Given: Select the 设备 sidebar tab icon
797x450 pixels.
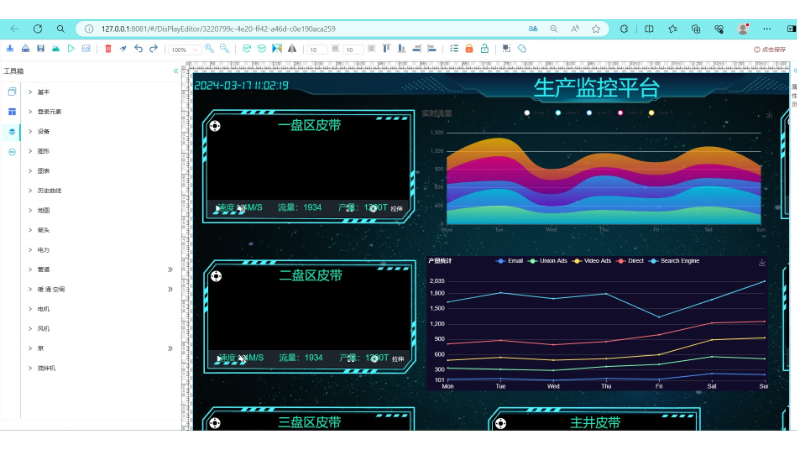Looking at the screenshot, I should 12,131.
